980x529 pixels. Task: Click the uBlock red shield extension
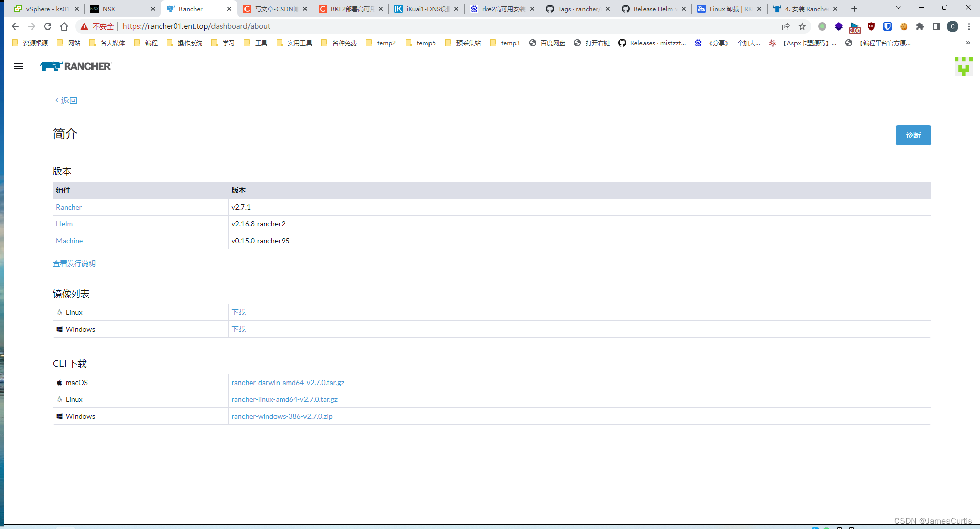point(871,26)
